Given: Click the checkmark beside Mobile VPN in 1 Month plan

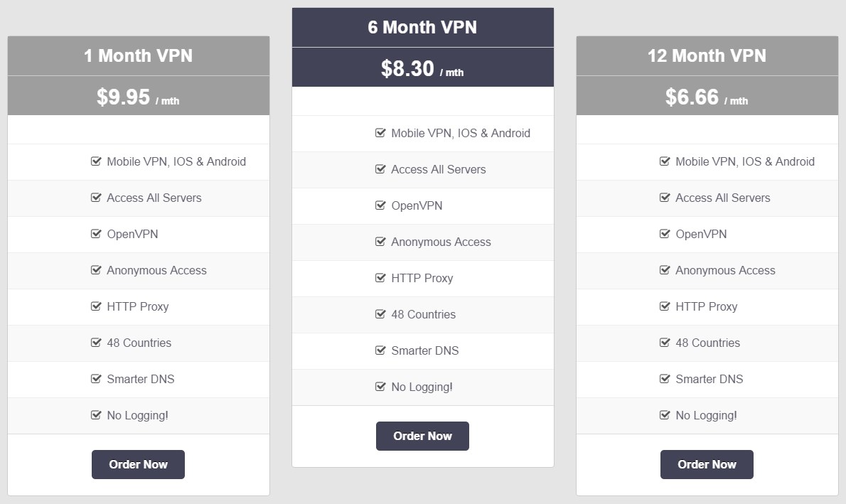Looking at the screenshot, I should tap(96, 161).
